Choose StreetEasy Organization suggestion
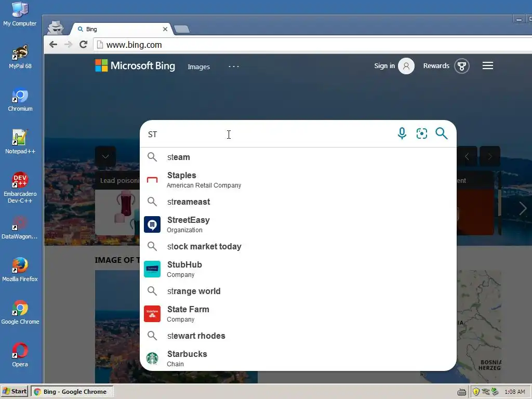Image resolution: width=532 pixels, height=399 pixels. coord(298,224)
